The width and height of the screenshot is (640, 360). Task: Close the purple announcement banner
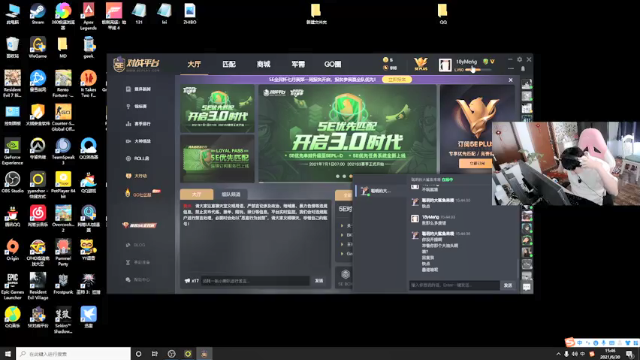(x=510, y=80)
